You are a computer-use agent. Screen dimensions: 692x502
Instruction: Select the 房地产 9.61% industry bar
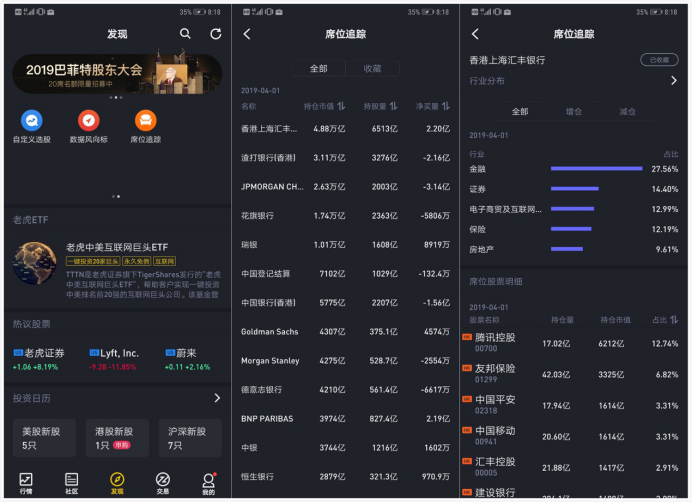pos(567,249)
